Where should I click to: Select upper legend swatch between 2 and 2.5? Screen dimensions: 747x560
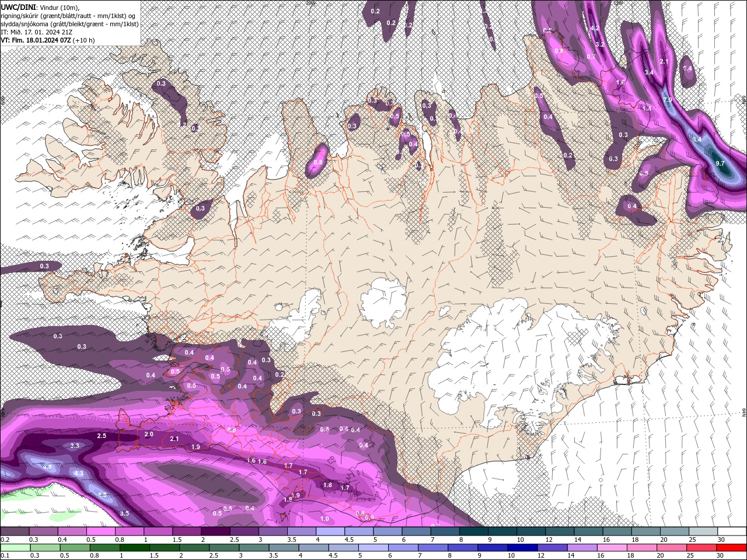click(x=215, y=531)
